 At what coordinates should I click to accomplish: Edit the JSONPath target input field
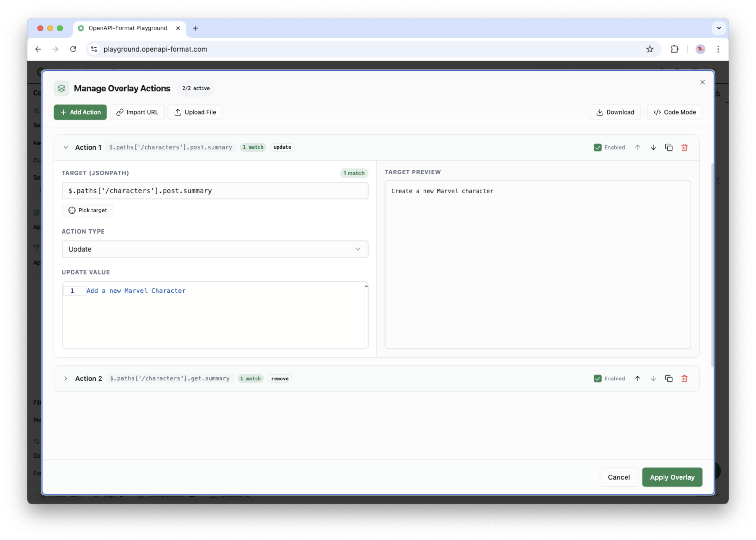215,191
